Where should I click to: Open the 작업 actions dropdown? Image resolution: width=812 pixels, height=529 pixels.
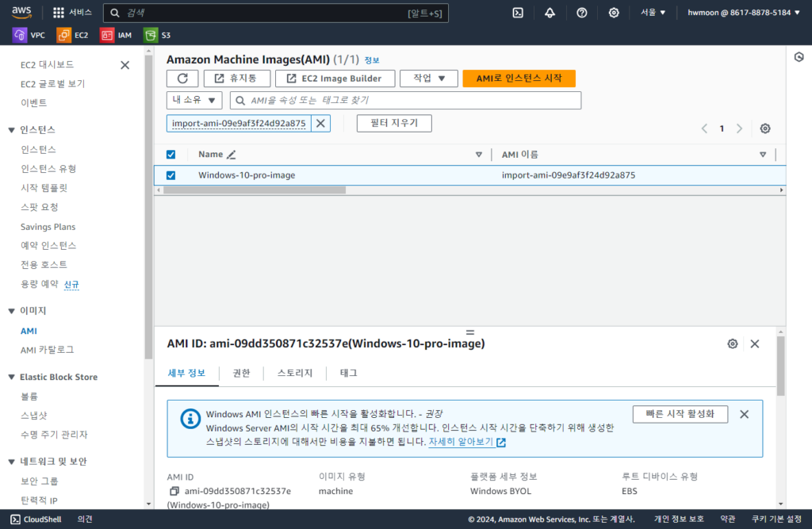(429, 79)
